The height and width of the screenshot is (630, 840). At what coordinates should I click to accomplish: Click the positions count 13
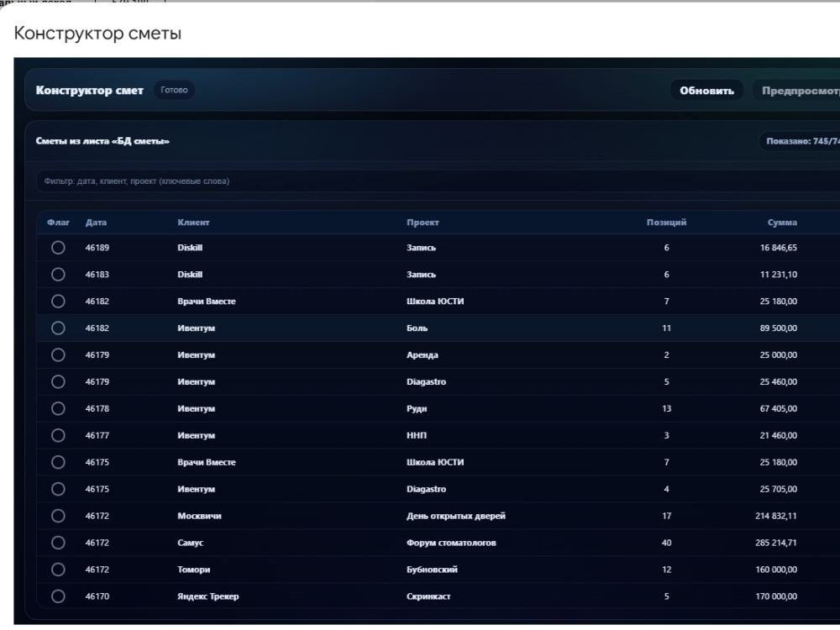point(666,408)
